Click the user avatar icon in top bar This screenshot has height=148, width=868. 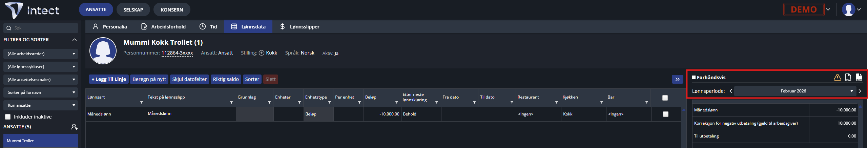[x=848, y=9]
